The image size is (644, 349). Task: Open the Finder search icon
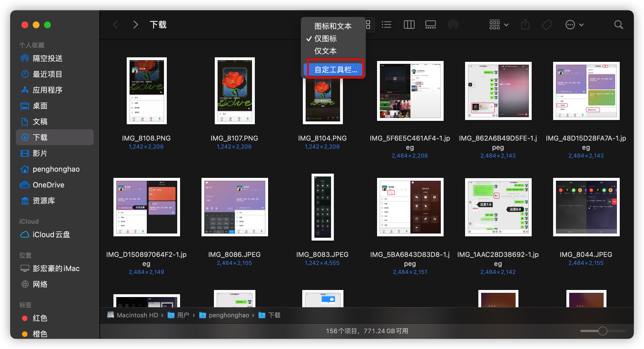618,25
